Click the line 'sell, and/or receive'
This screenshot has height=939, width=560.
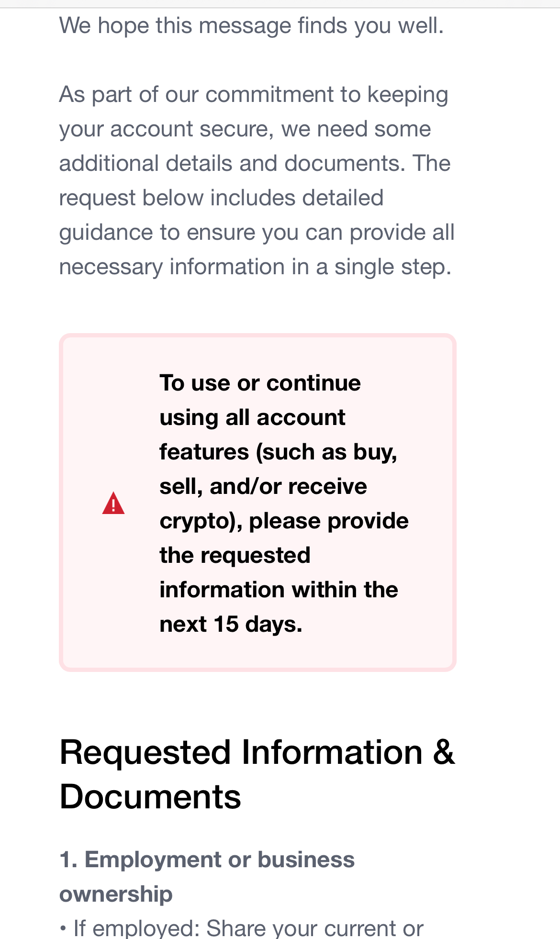(263, 486)
